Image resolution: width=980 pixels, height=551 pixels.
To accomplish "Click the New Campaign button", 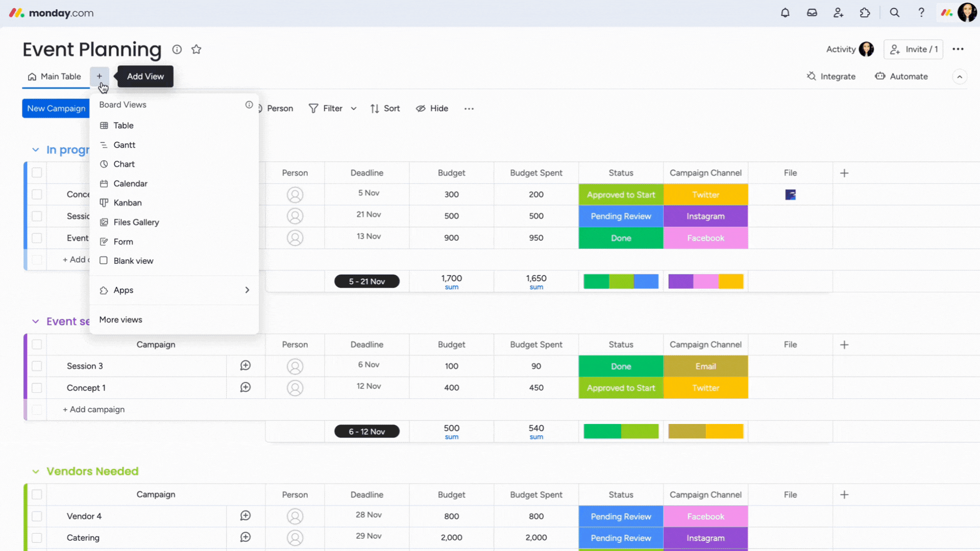I will (x=56, y=108).
